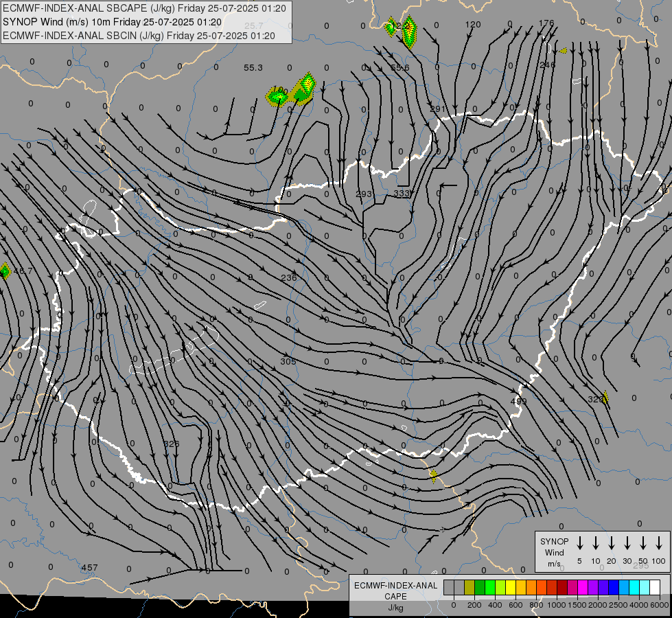Image resolution: width=672 pixels, height=618 pixels.
Task: Click the wind arrow above 100 m/s
Action: pos(659,543)
